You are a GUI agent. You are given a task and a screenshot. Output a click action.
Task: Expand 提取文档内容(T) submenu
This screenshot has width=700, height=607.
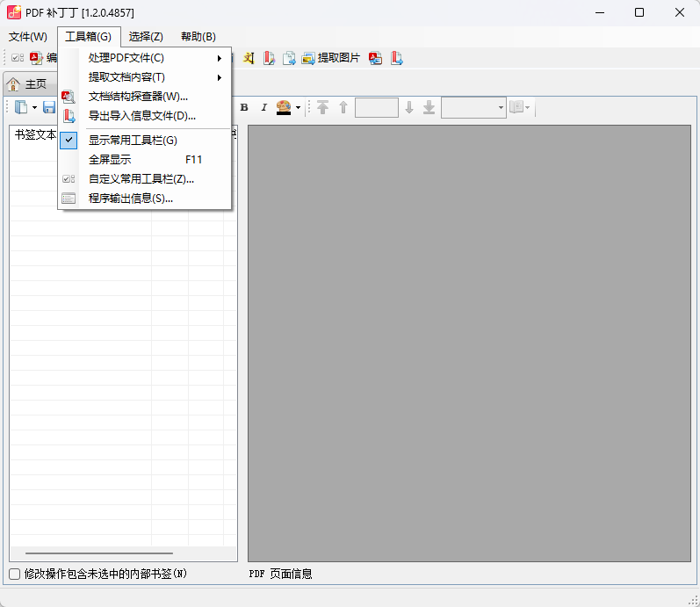point(145,77)
